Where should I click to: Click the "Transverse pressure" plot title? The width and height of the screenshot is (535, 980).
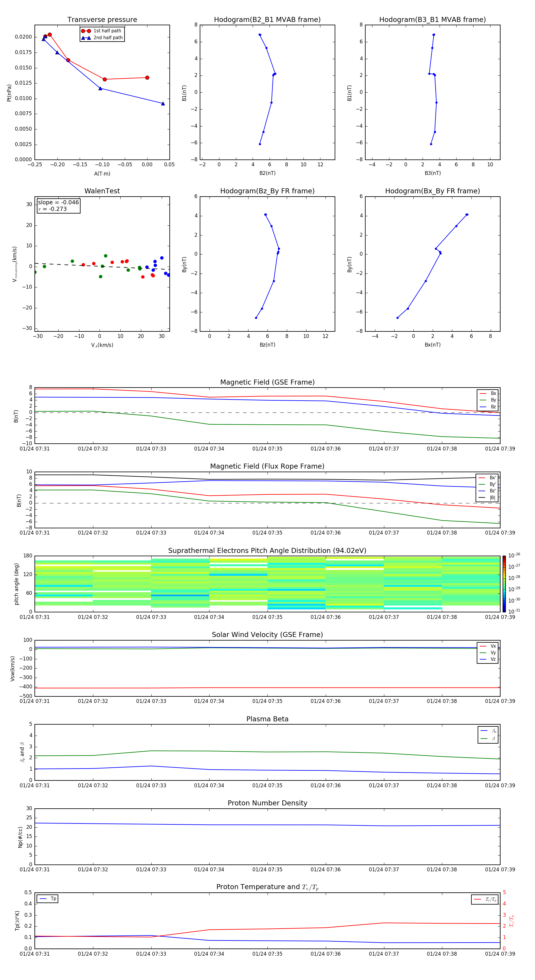coord(102,20)
